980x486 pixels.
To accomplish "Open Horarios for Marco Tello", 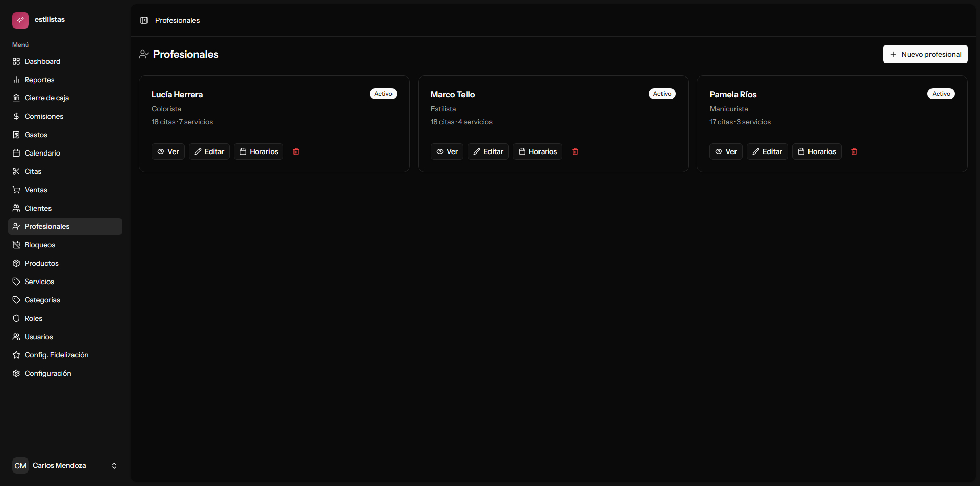I will click(x=537, y=151).
